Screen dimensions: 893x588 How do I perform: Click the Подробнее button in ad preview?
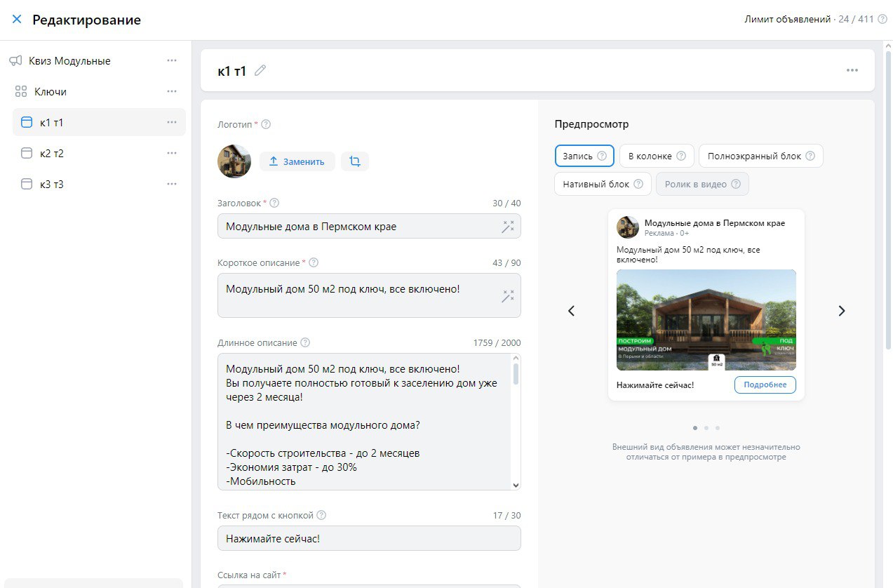point(765,385)
